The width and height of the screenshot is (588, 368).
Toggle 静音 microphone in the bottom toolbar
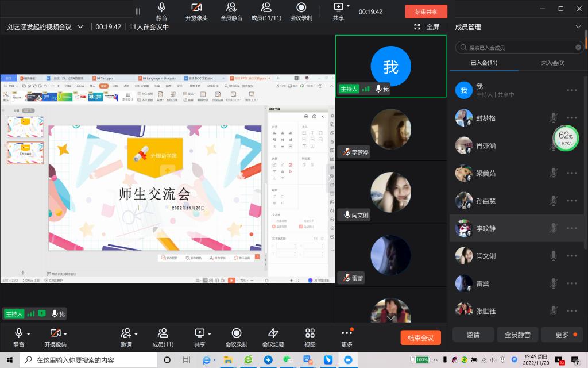18,337
